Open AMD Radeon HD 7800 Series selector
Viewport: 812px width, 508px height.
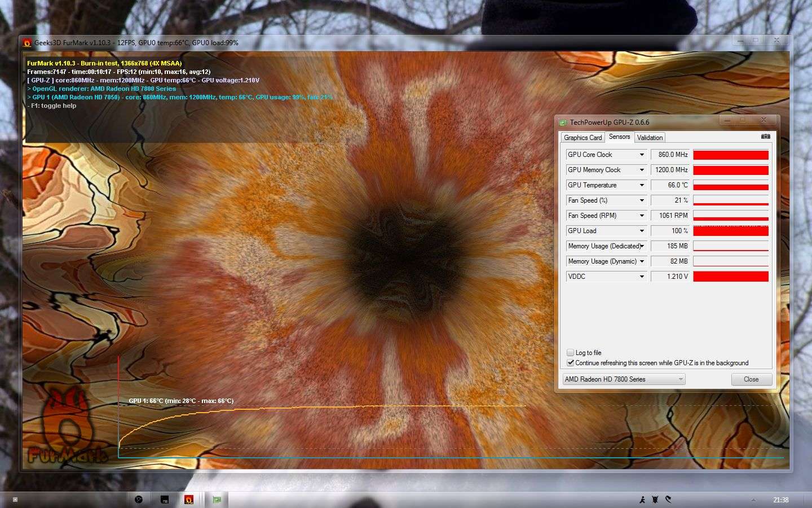pyautogui.click(x=624, y=379)
